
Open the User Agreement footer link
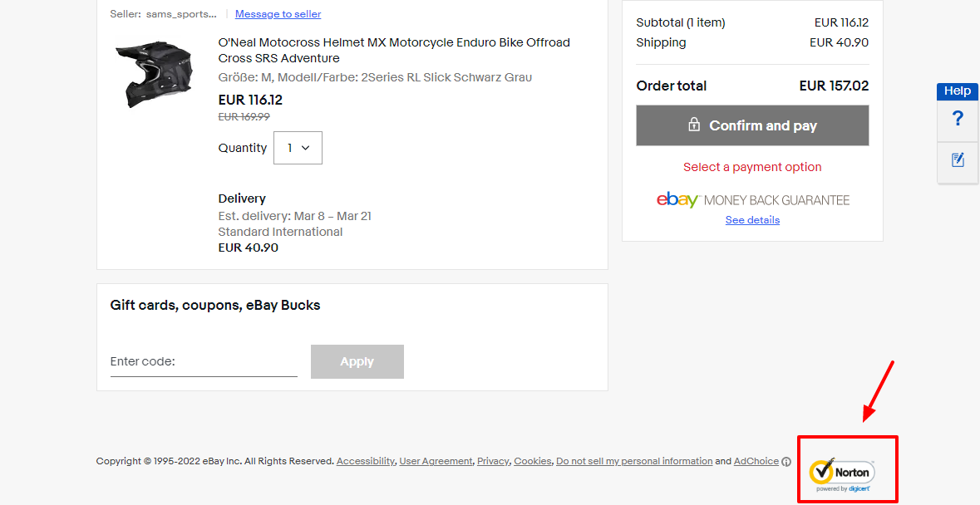(436, 461)
